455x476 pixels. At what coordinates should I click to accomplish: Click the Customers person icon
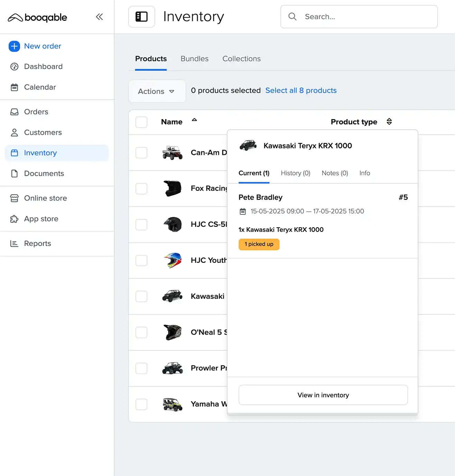[14, 132]
